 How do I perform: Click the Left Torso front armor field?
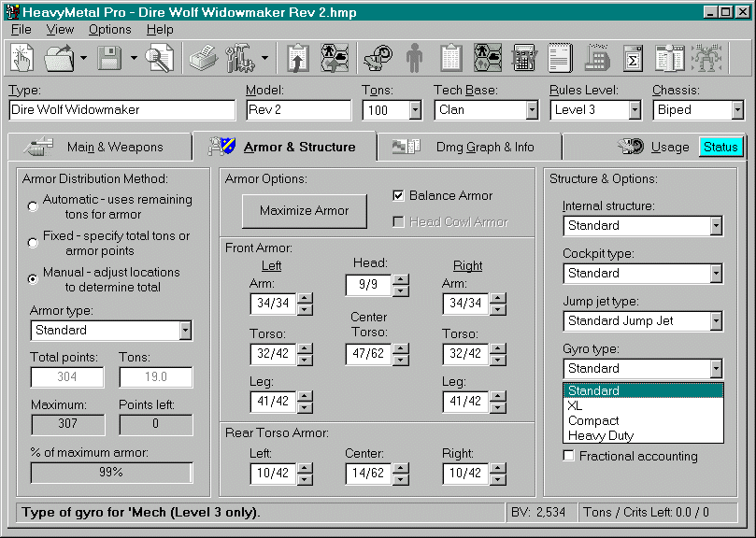[x=273, y=354]
